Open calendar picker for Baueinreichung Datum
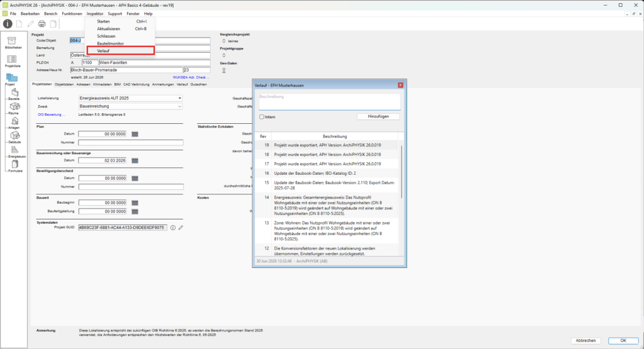The height and width of the screenshot is (349, 644). pyautogui.click(x=135, y=160)
